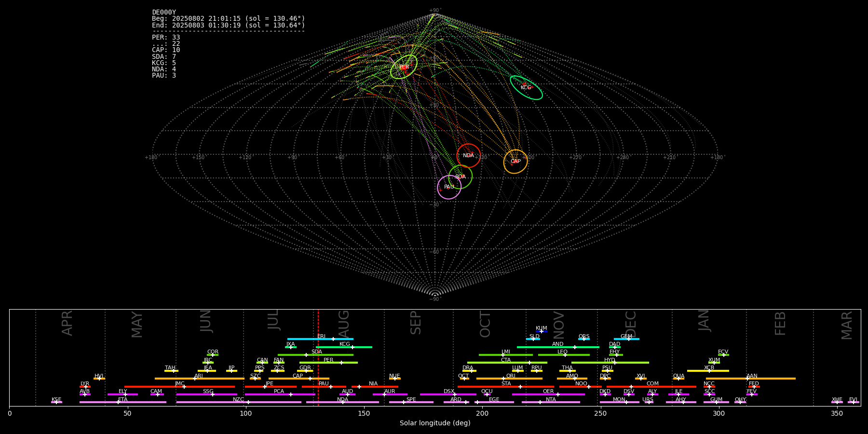Click the NTA shower bar

pyautogui.click(x=551, y=402)
